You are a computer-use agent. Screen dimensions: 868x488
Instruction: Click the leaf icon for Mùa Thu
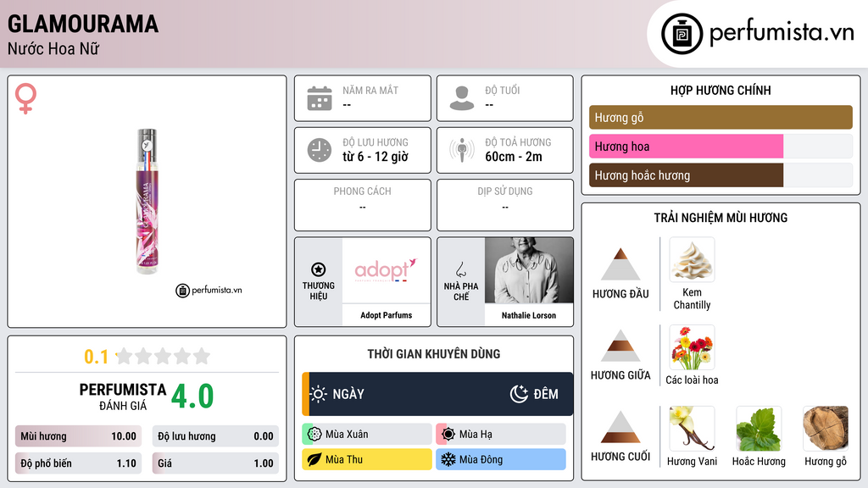click(314, 459)
